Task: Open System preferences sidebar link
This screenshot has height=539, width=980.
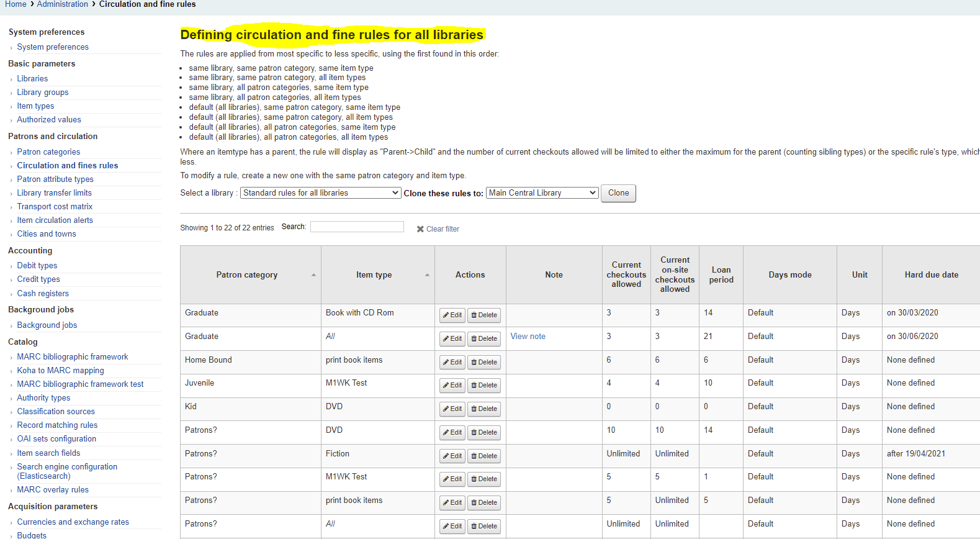Action: 53,47
